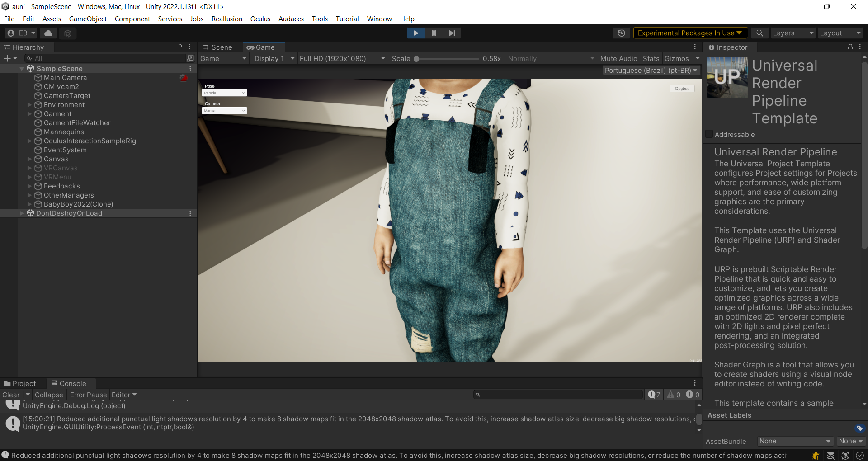
Task: Click the Universal Render Pipeline thumbnail
Action: [727, 77]
